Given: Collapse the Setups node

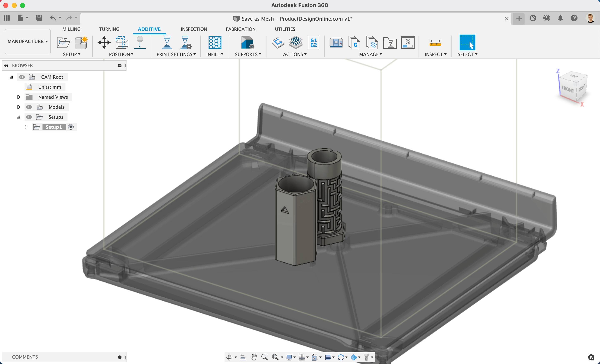Looking at the screenshot, I should coord(19,117).
